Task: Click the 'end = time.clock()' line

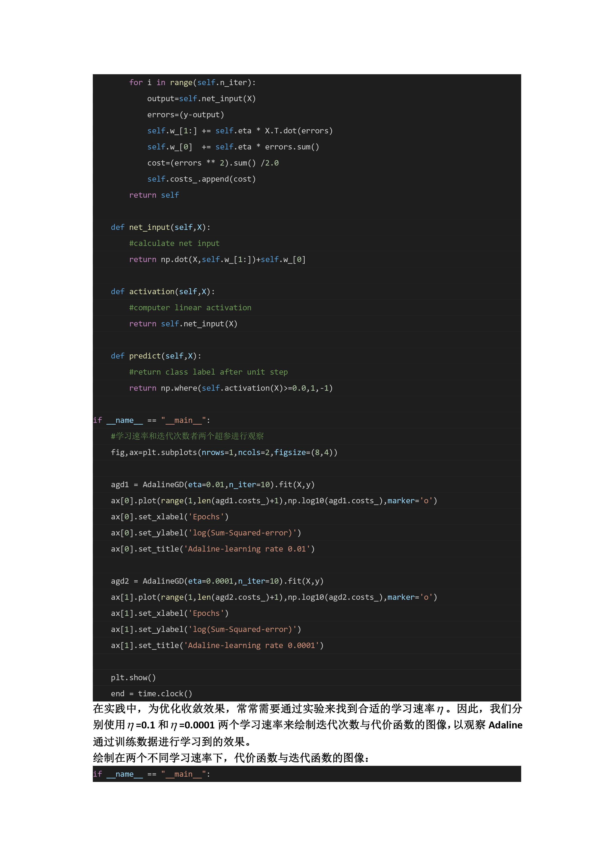Action: [x=151, y=694]
